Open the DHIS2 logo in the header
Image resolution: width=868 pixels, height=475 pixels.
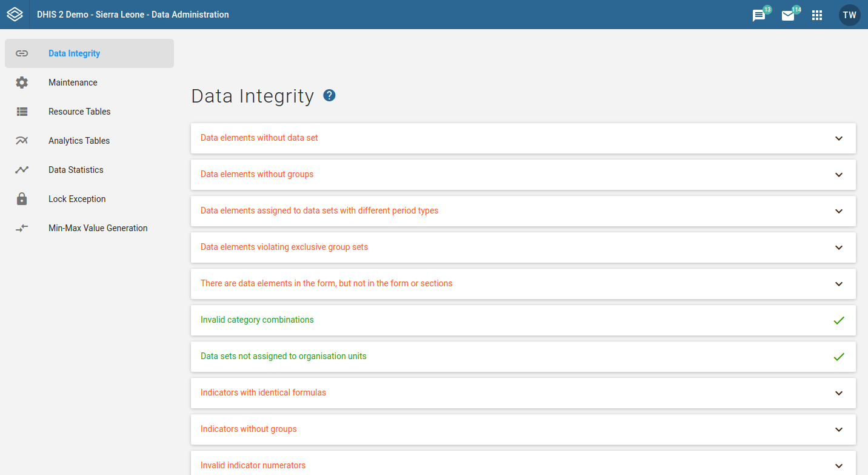click(15, 14)
